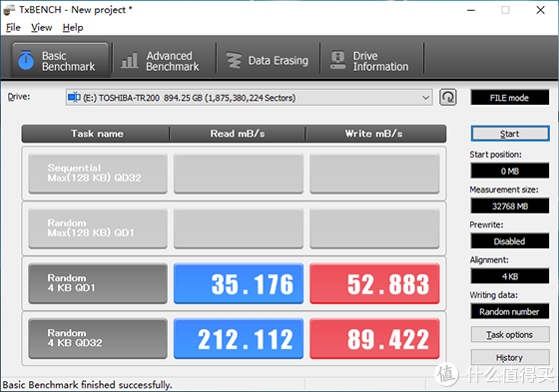Open the Help menu

pyautogui.click(x=73, y=28)
